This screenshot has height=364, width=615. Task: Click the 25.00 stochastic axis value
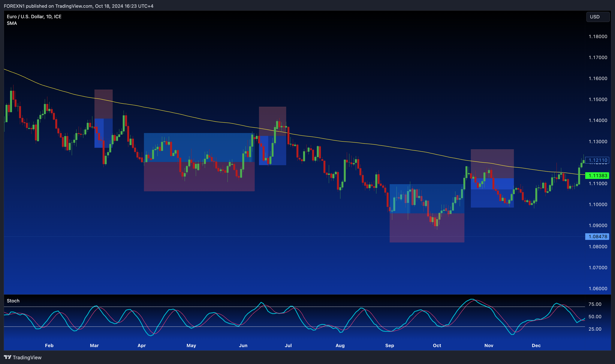click(595, 329)
